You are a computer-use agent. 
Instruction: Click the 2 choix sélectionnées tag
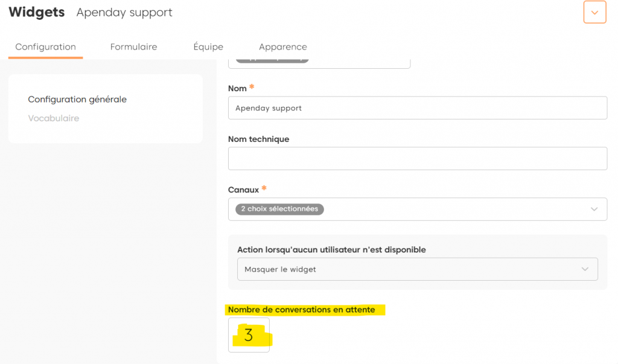[x=279, y=209]
